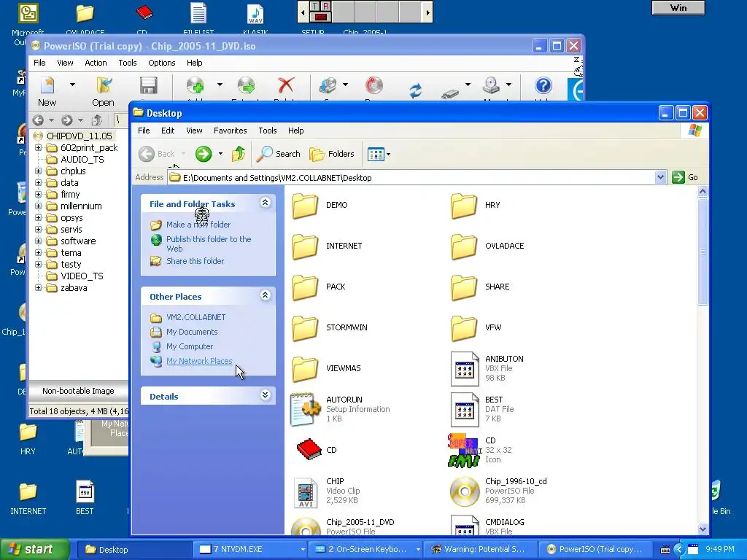The image size is (747, 560).
Task: Click the green Forward arrow in Explorer
Action: coord(204,154)
